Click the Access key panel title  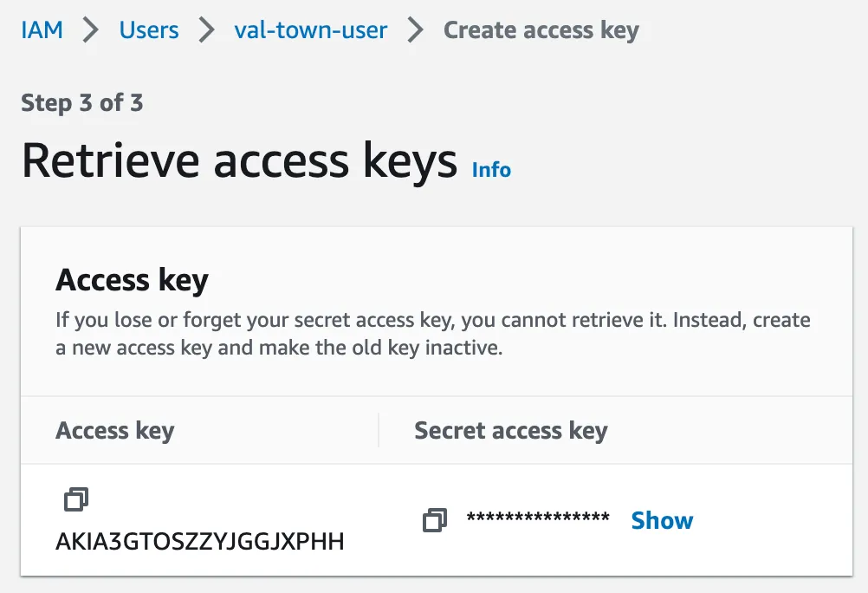(x=132, y=281)
